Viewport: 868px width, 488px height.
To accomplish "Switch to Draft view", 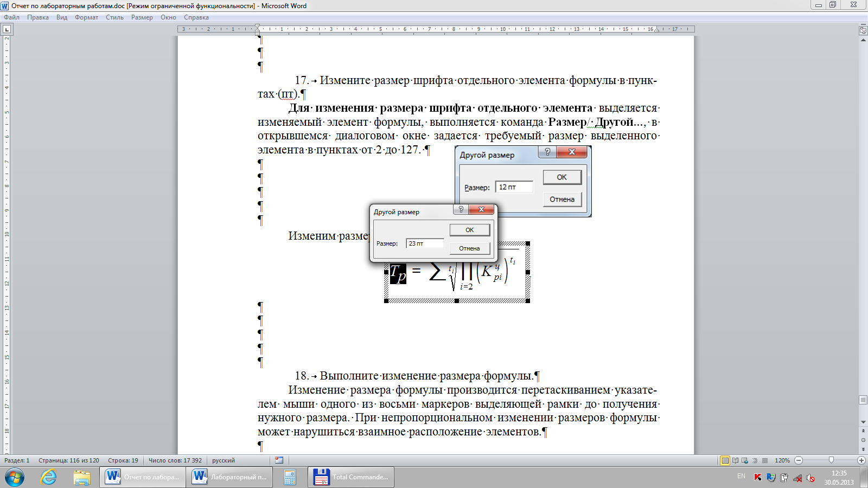I will click(x=765, y=460).
